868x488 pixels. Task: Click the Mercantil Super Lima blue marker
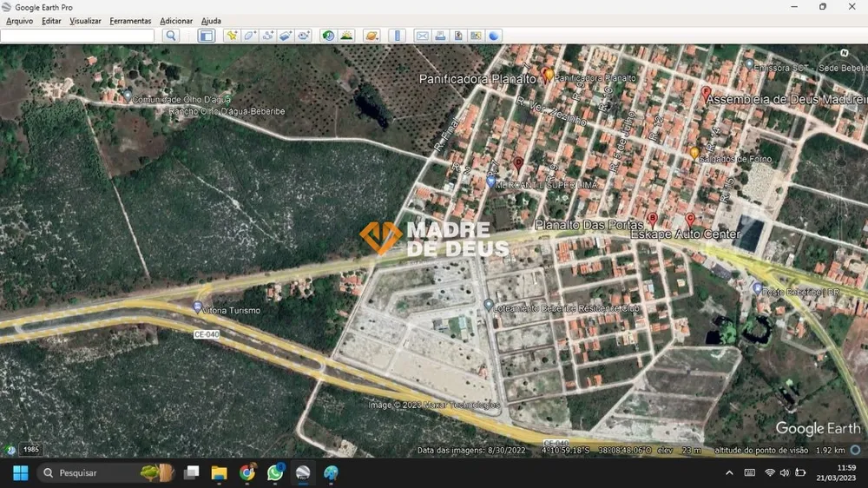point(490,181)
